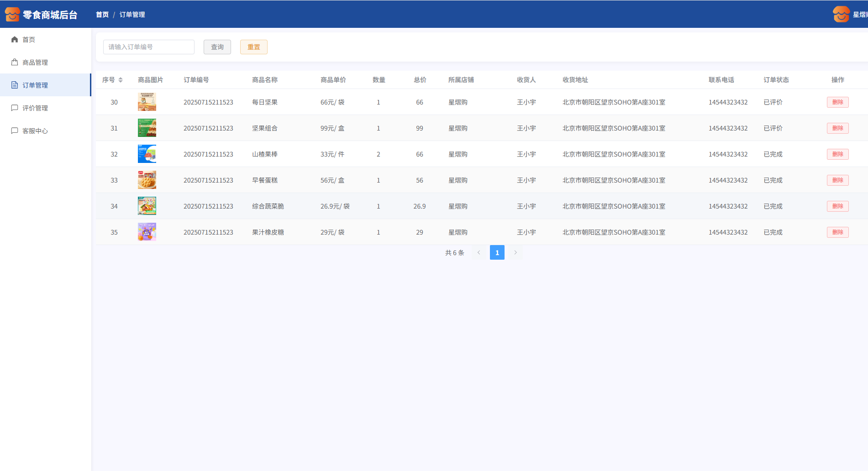The height and width of the screenshot is (471, 868).
Task: Focus the order number input field
Action: [149, 47]
